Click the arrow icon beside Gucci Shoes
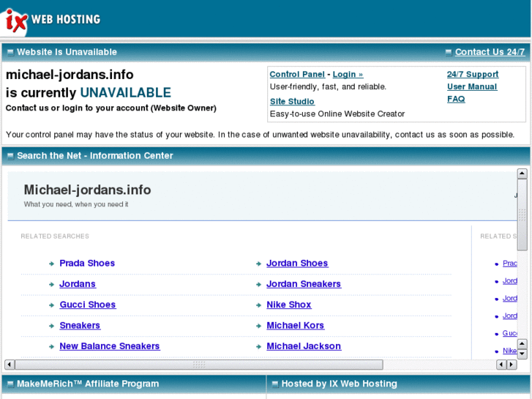Viewport: 532px width, 399px height. pyautogui.click(x=51, y=305)
